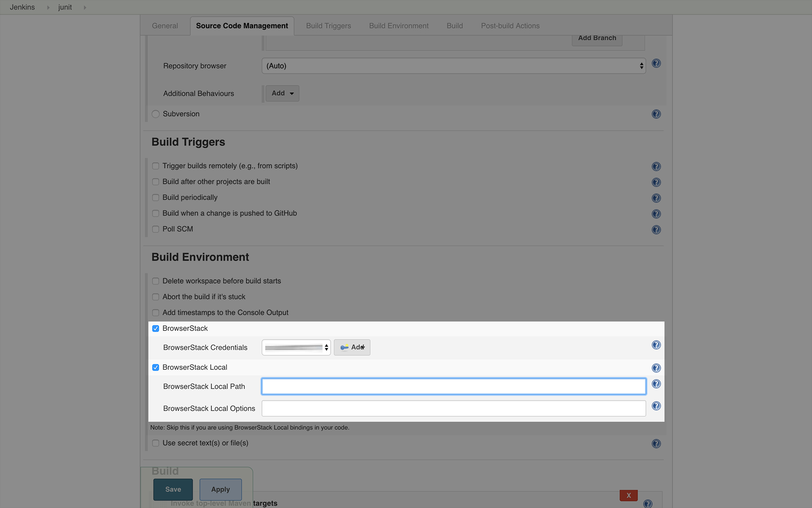812x508 pixels.
Task: Expand the Additional Behaviours Add dropdown
Action: pos(282,93)
